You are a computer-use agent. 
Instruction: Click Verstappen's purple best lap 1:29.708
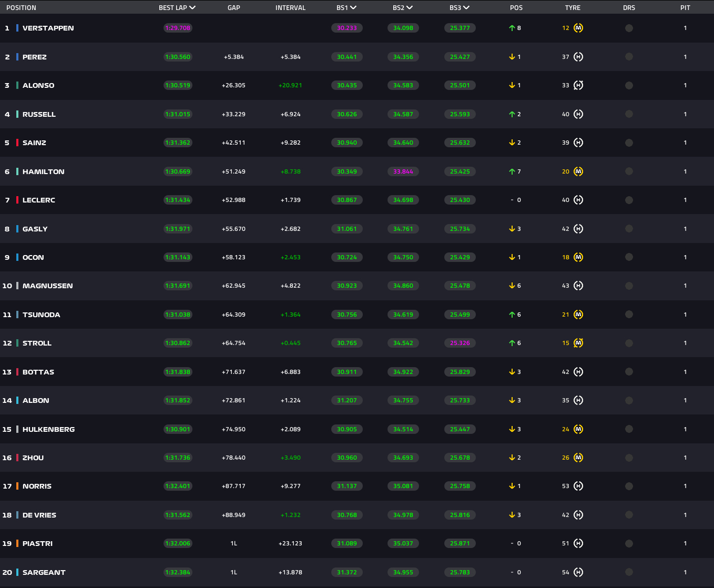pyautogui.click(x=178, y=28)
